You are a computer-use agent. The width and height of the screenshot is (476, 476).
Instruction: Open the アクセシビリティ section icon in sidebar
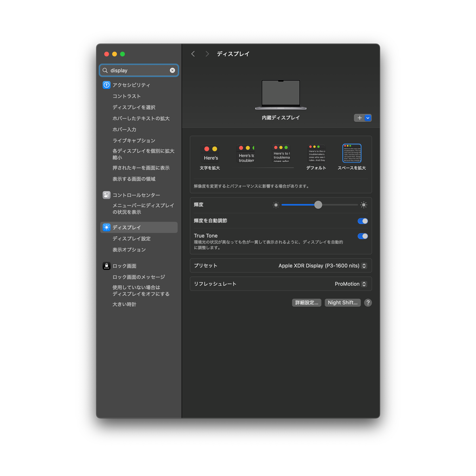(x=106, y=84)
